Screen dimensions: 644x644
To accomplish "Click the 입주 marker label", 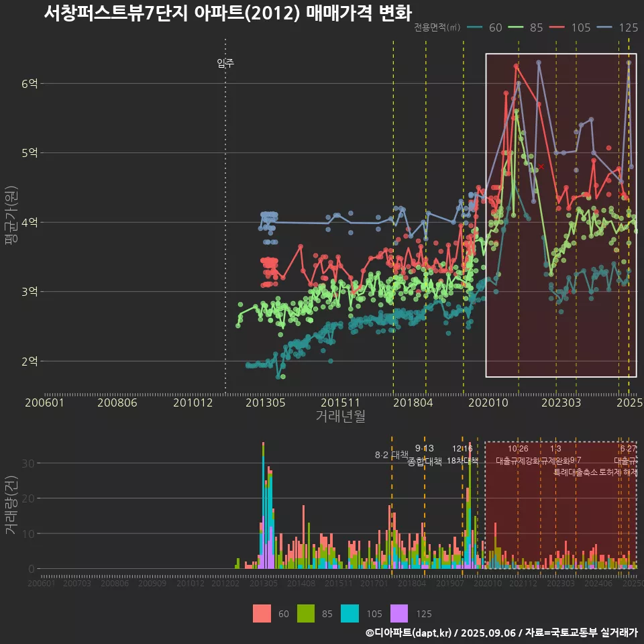I will 225,63.
